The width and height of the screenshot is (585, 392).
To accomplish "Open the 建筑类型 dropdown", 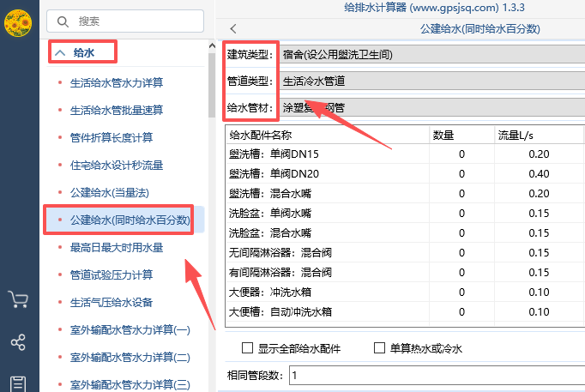I will pos(429,55).
